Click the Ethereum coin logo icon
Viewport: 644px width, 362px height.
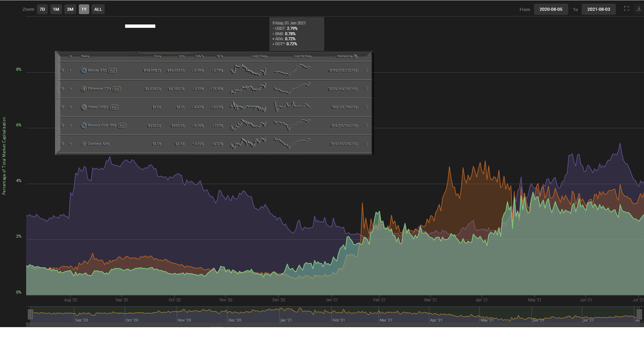pos(84,89)
